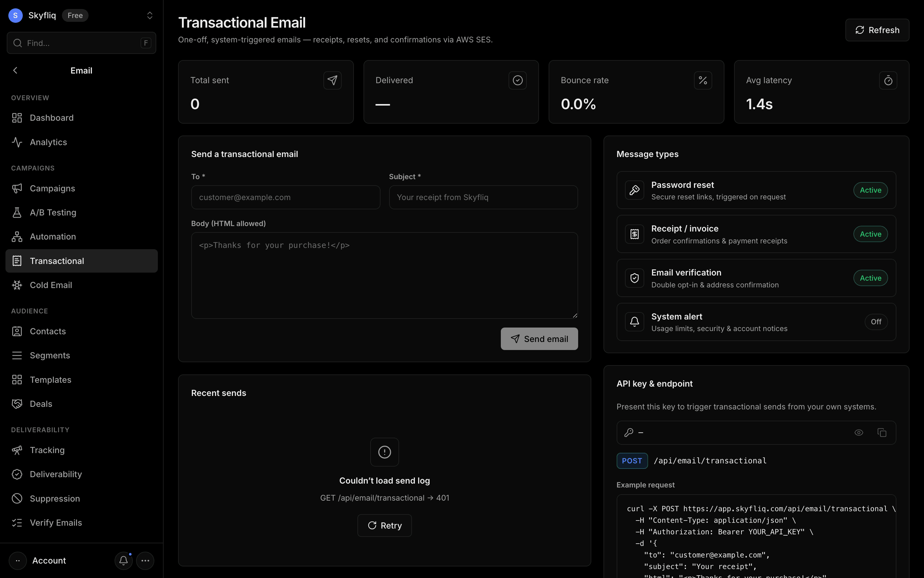Open the Tracking page
The height and width of the screenshot is (578, 924).
pos(81,450)
